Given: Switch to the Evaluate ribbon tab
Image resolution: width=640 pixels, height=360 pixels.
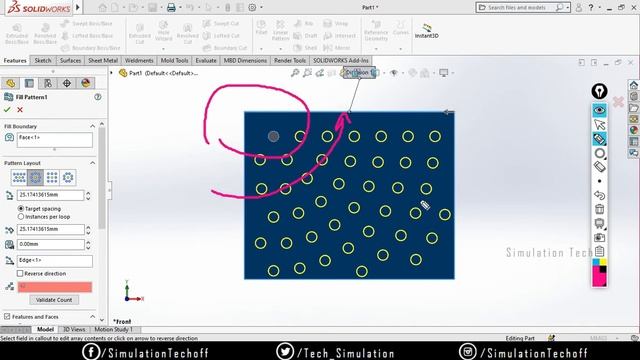Looking at the screenshot, I should [x=206, y=60].
